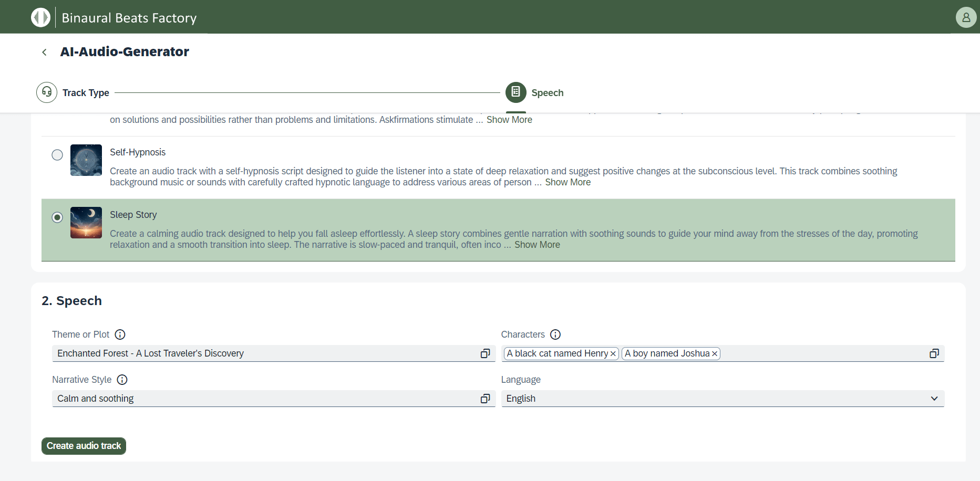Remove the 'A boy named Joshua' token

pyautogui.click(x=714, y=354)
